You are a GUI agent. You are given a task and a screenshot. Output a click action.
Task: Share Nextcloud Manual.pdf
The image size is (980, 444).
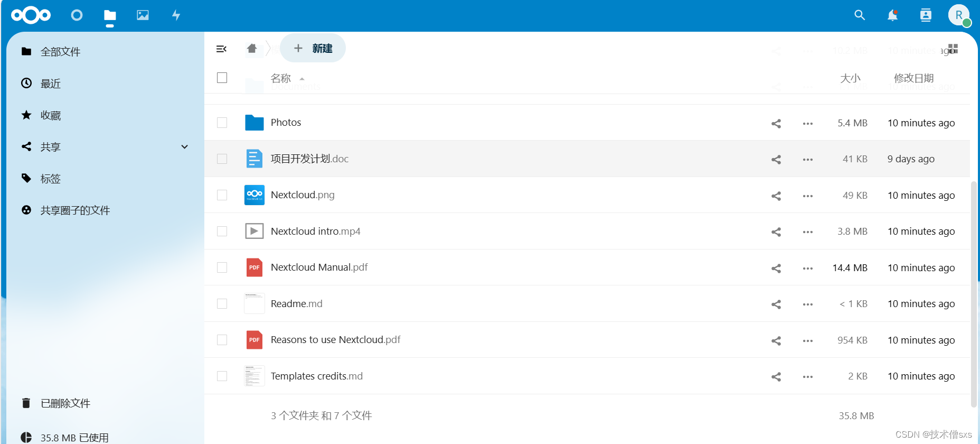776,268
